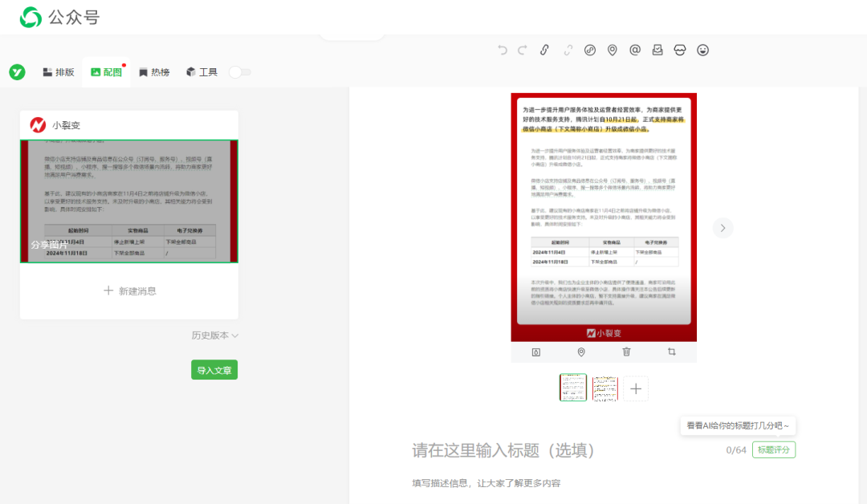The image size is (867, 504).
Task: Toggle the switch next to 工具 tab
Action: (239, 71)
